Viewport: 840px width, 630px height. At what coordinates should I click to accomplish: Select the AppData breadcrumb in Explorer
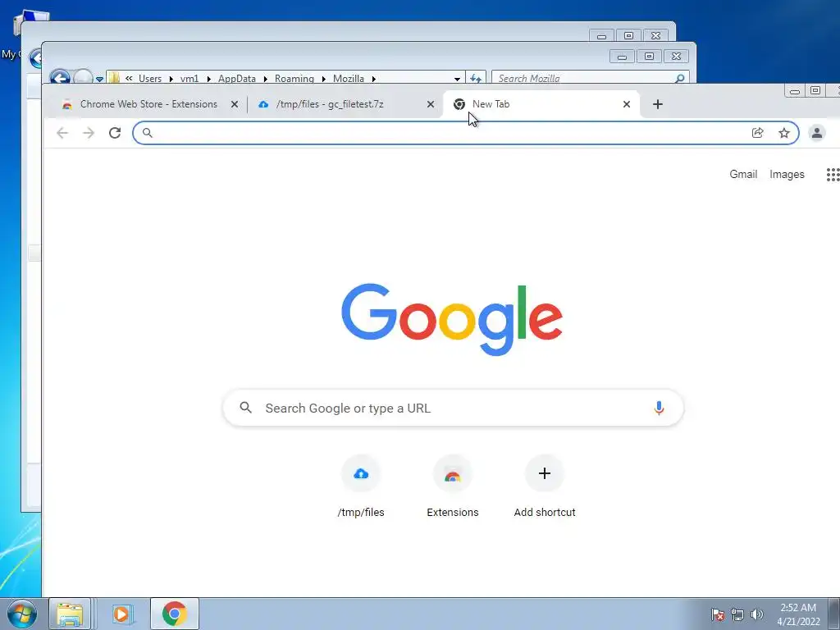click(x=237, y=79)
